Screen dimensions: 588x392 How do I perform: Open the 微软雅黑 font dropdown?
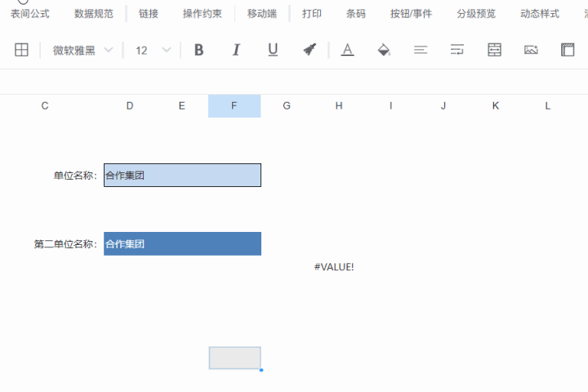[82, 51]
